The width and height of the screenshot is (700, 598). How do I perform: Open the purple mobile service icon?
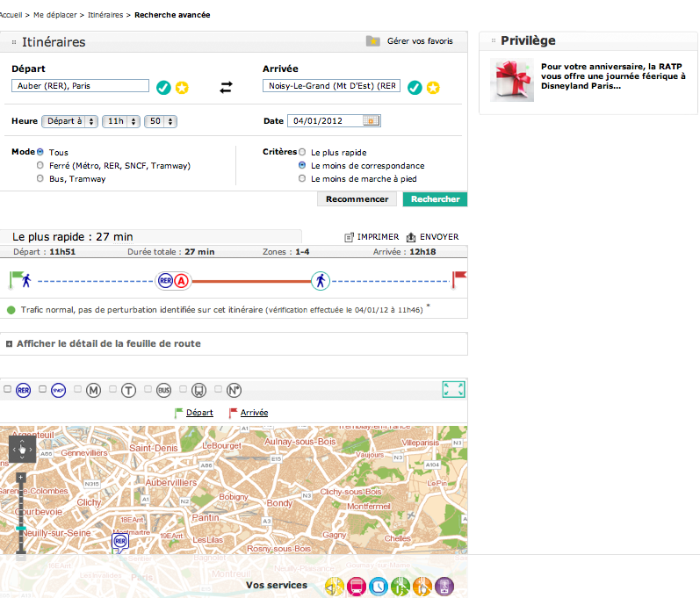(444, 587)
